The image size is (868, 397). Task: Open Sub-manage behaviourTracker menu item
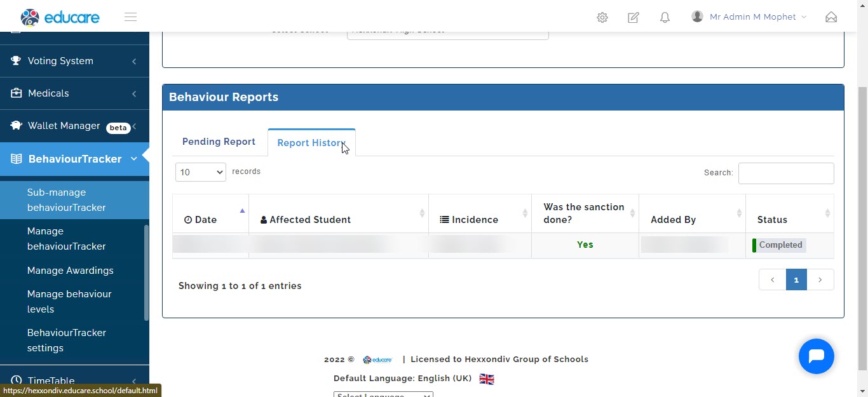[74, 200]
